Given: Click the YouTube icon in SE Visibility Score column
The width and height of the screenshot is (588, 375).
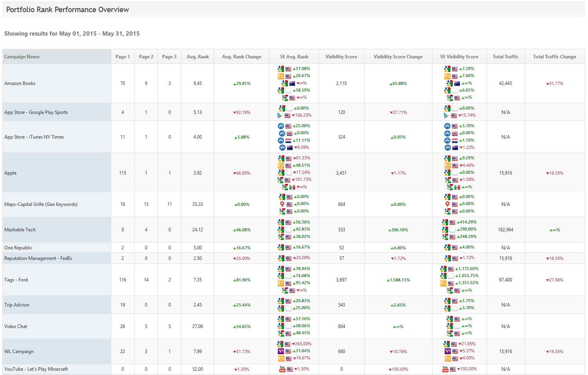Looking at the screenshot, I should click(445, 369).
